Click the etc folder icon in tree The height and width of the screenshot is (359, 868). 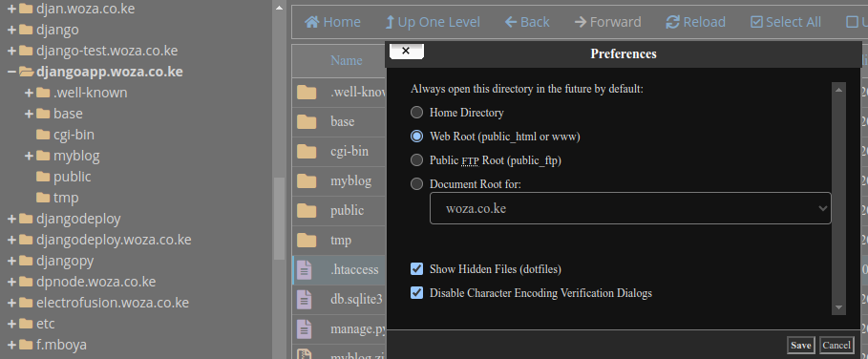click(26, 324)
